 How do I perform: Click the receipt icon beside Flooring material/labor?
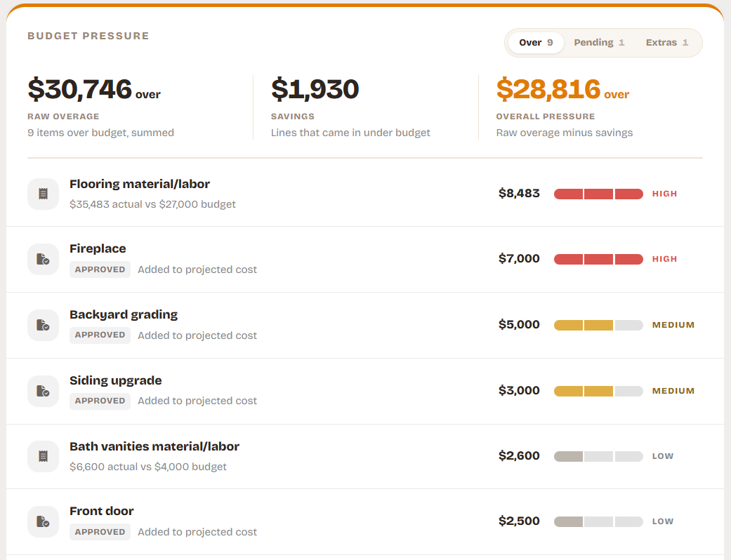[x=43, y=194]
